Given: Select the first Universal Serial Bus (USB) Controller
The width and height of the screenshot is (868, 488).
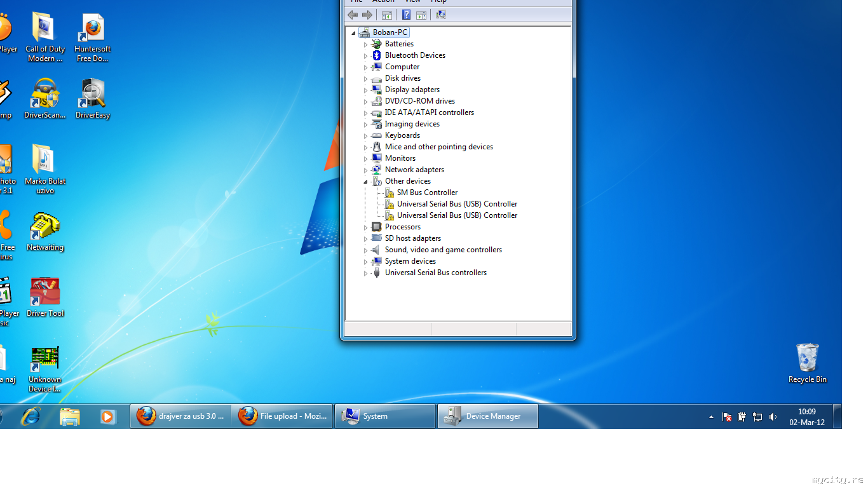Looking at the screenshot, I should pyautogui.click(x=457, y=204).
